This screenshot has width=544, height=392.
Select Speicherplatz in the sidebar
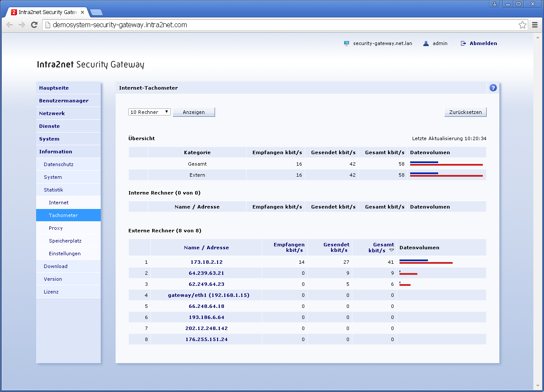(65, 241)
